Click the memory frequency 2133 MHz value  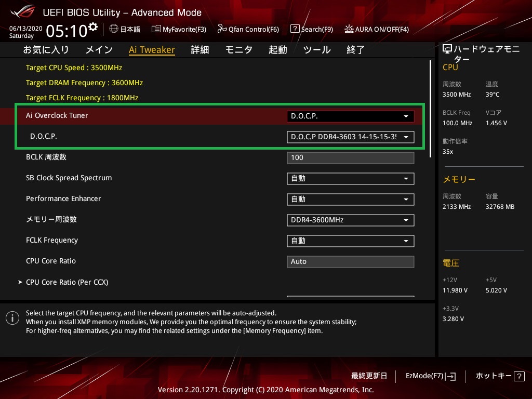pos(456,207)
